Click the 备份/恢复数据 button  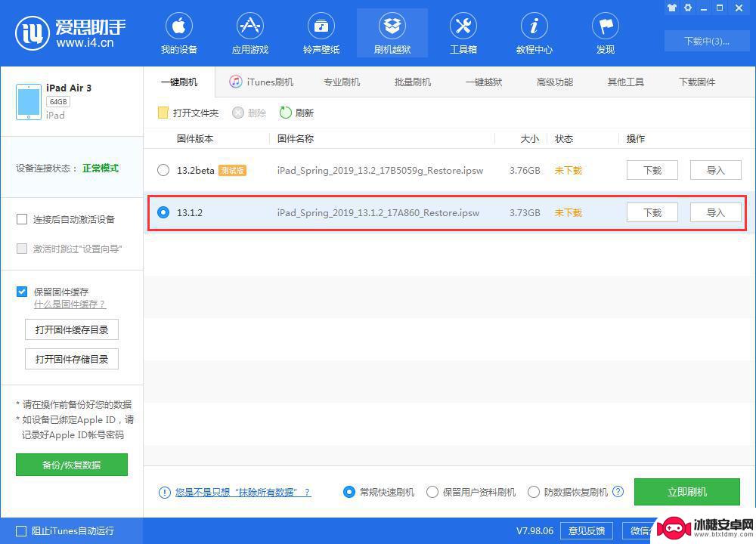coord(72,465)
